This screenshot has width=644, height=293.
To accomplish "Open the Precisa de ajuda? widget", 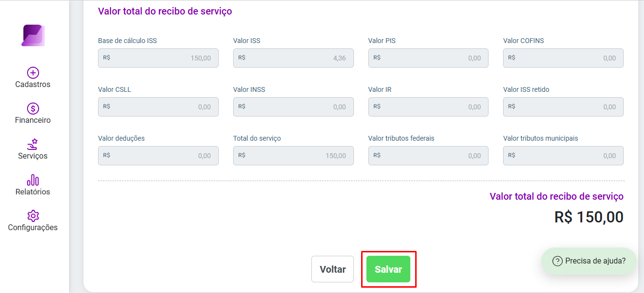I will click(589, 261).
